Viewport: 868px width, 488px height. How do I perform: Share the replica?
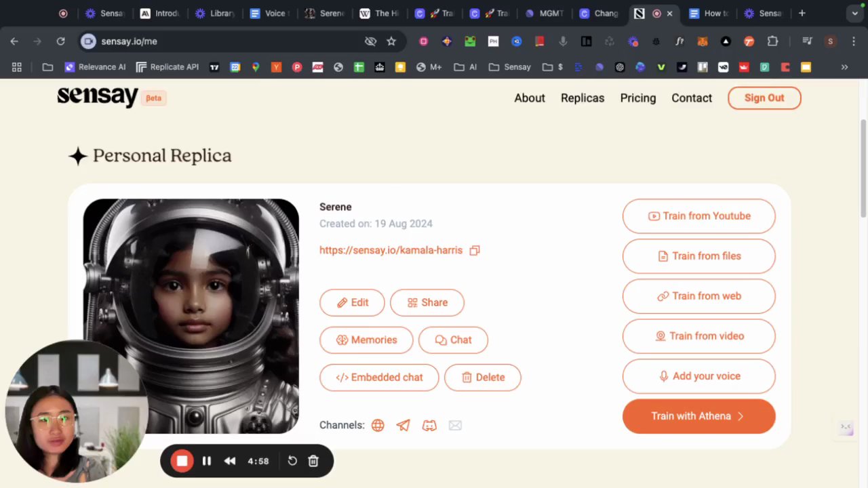click(x=427, y=302)
